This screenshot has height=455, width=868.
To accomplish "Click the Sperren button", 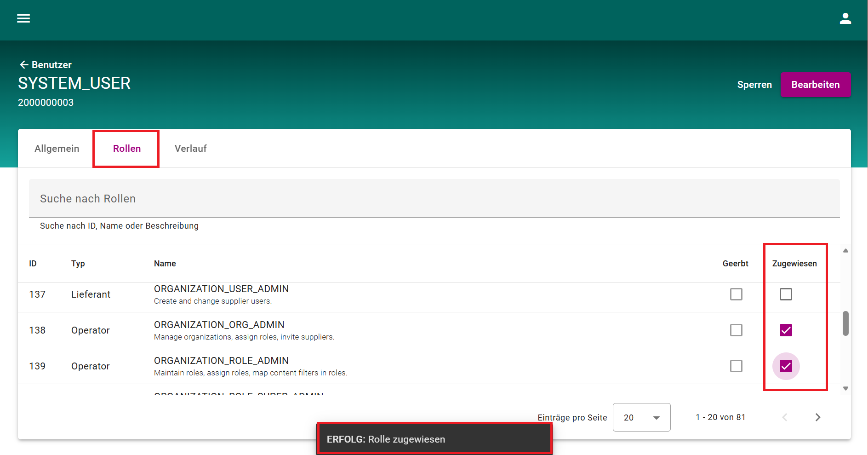I will point(754,85).
